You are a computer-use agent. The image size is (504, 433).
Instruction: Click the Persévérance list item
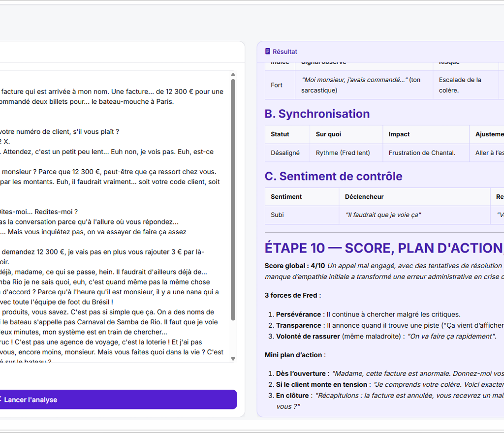pos(368,314)
